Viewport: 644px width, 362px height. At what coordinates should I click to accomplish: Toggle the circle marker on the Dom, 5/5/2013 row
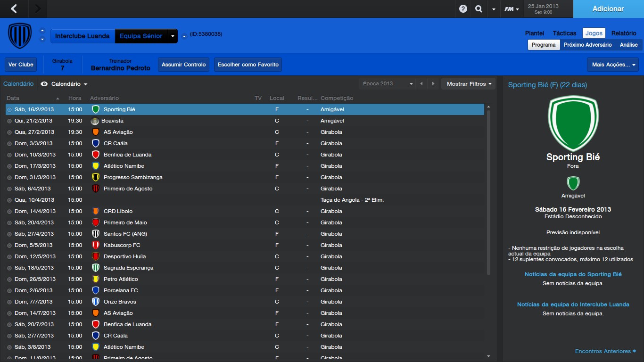tap(9, 245)
